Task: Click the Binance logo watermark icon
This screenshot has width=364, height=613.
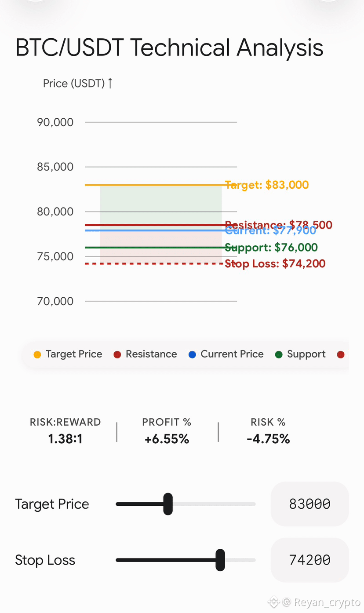Action: 274,601
